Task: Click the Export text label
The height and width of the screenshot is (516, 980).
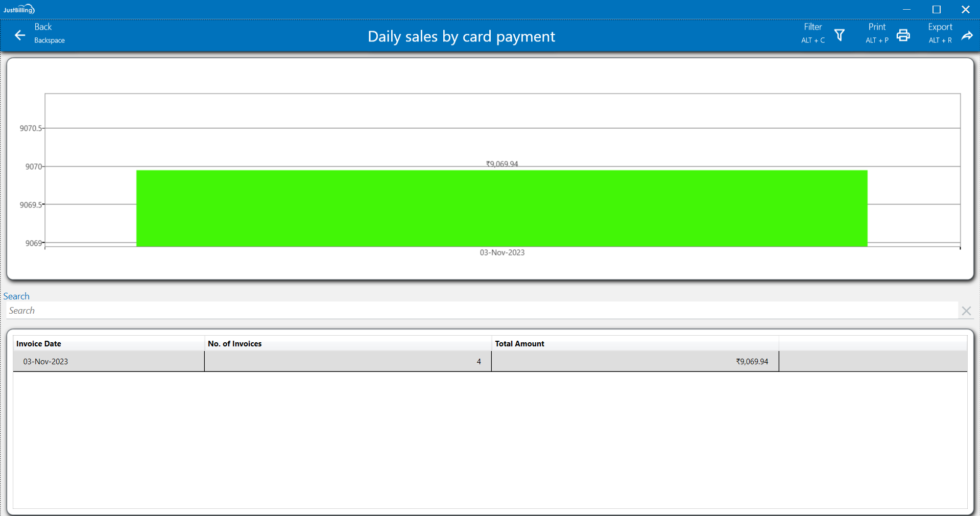Action: [x=940, y=27]
